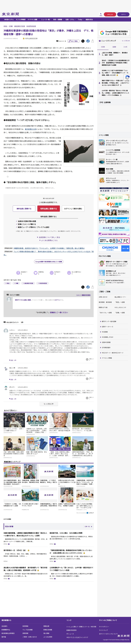131x644 pixels.
Task: Follow ＋森田真奈子記者
Action: (28, 283)
